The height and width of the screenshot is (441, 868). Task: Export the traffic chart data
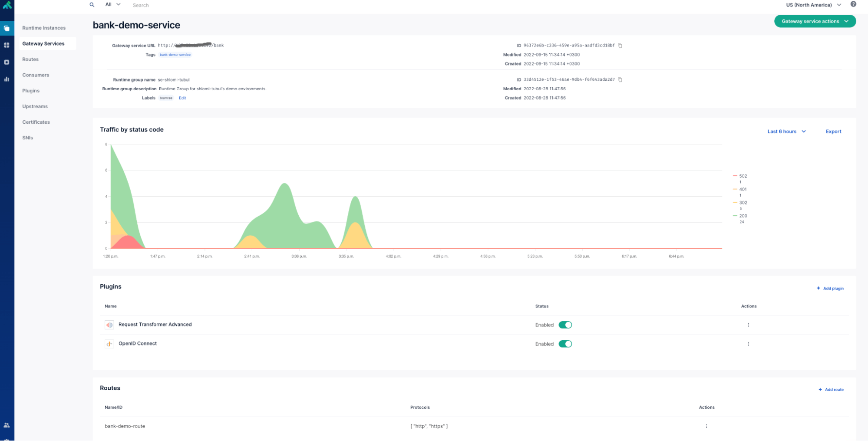pyautogui.click(x=833, y=132)
